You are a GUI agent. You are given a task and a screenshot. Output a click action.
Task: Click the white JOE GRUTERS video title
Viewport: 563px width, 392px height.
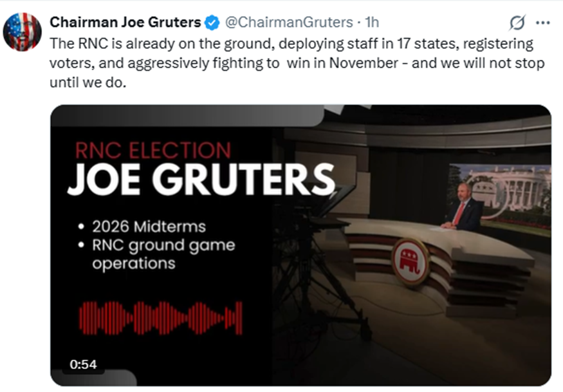point(201,180)
